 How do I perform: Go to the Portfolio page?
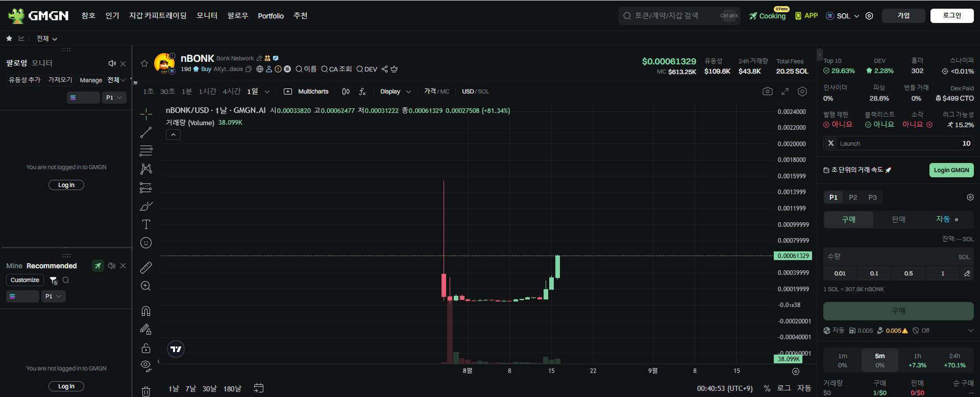tap(271, 16)
